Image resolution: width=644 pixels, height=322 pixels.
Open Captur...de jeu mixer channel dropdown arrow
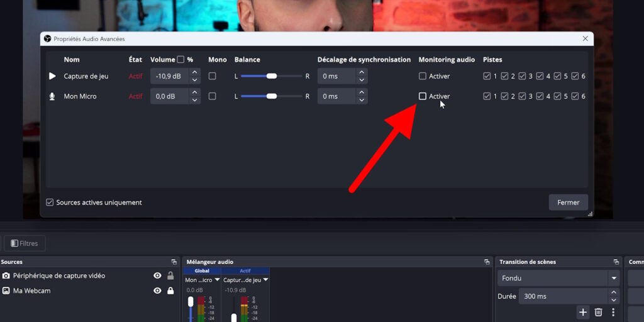click(266, 280)
